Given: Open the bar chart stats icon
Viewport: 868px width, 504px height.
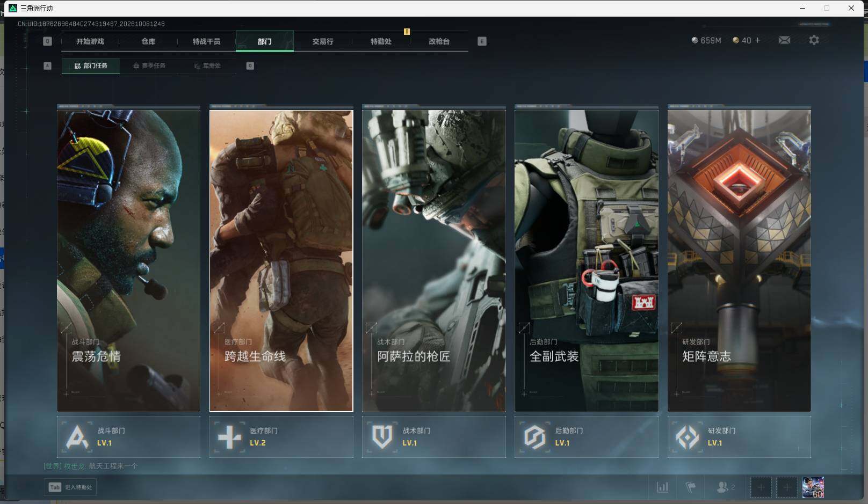Looking at the screenshot, I should pos(663,487).
